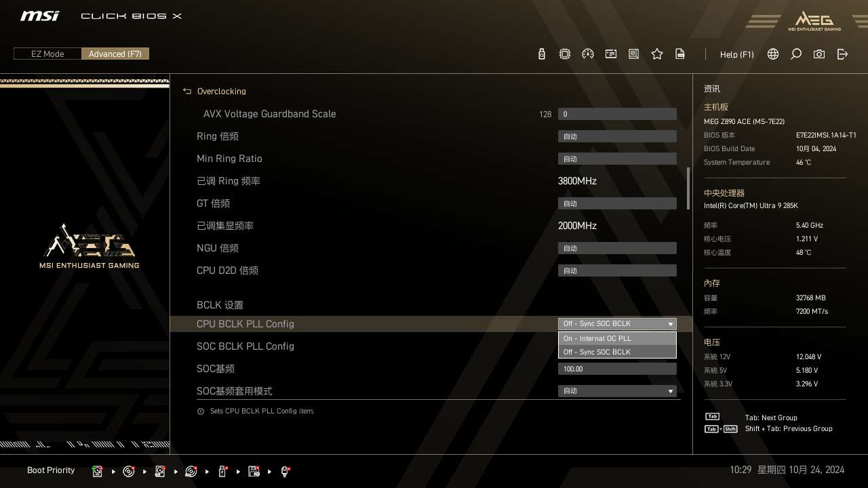
Task: Click the MSI logo at top left
Action: click(39, 16)
